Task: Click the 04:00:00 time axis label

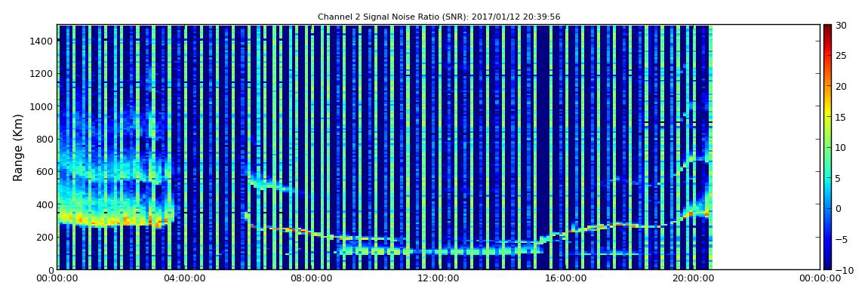Action: click(183, 279)
